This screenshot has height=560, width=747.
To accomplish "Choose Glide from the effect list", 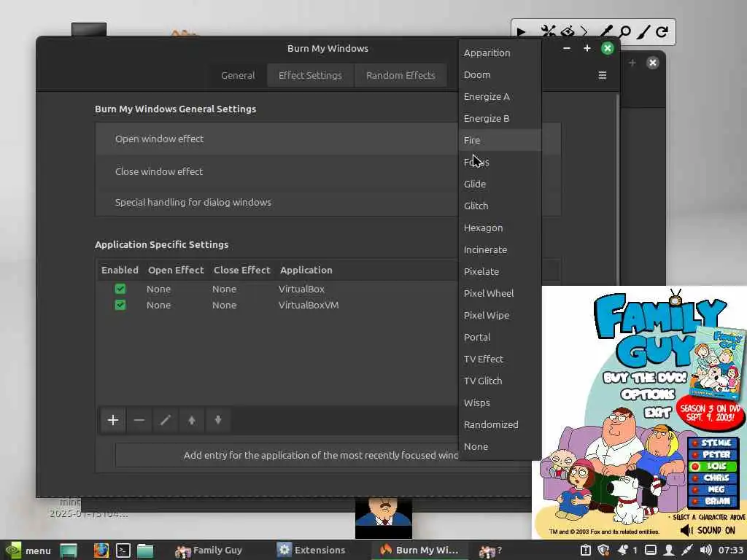I will click(500, 184).
